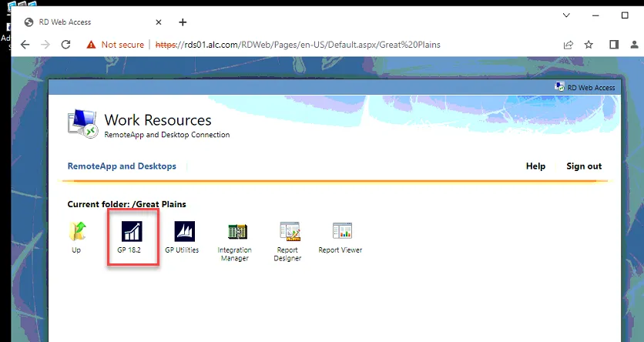Expand the tab search chevron

(566, 15)
